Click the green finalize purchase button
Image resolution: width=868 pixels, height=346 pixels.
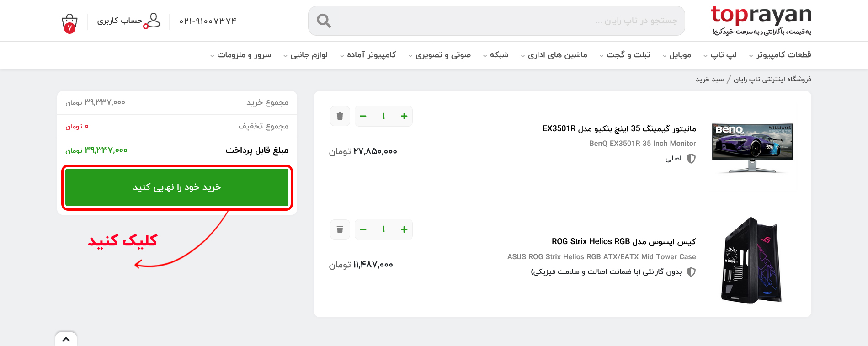[177, 187]
